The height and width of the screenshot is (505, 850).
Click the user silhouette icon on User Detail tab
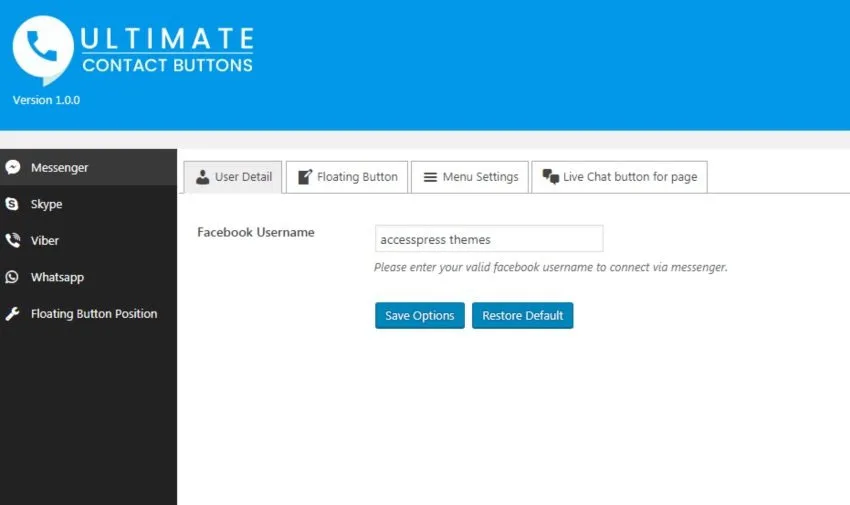click(203, 177)
